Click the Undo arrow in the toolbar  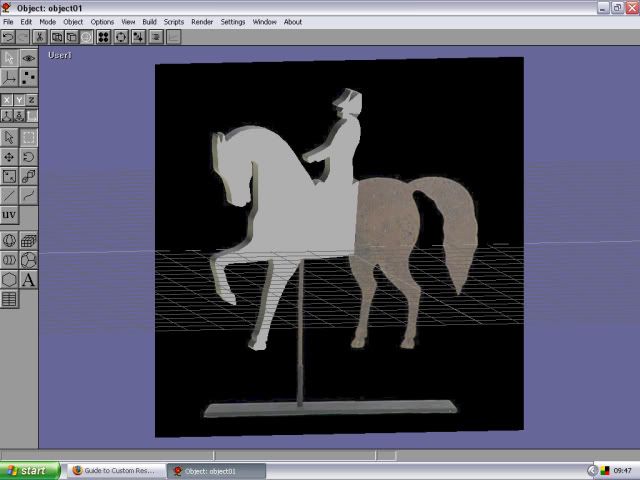(x=8, y=37)
